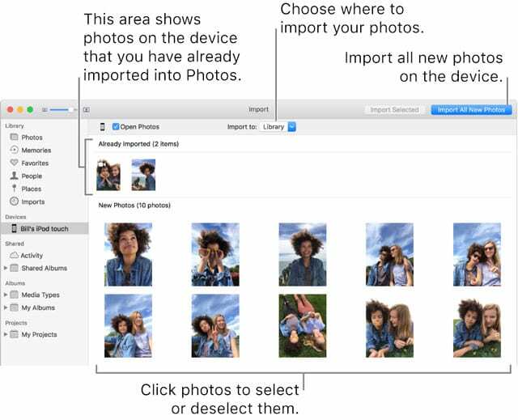
Task: Click the Media Types folder icon
Action: pyautogui.click(x=14, y=295)
